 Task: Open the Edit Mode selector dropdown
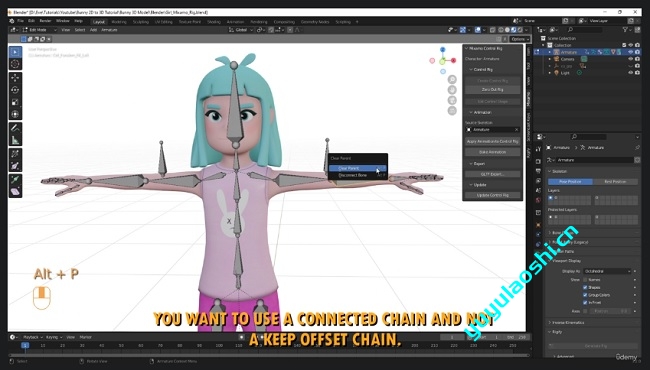point(39,30)
